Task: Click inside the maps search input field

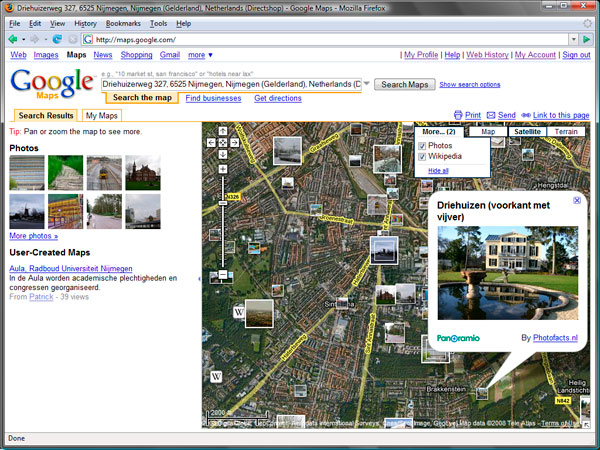Action: point(232,84)
